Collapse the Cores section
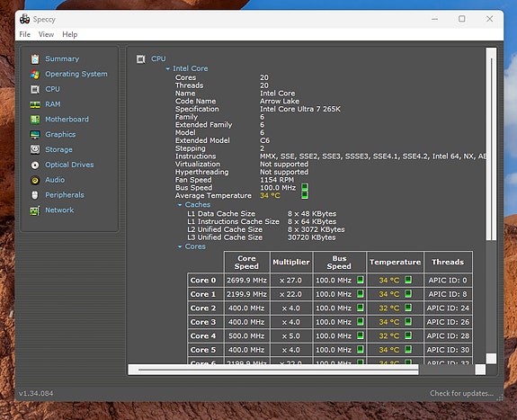The width and height of the screenshot is (517, 420). (x=180, y=246)
